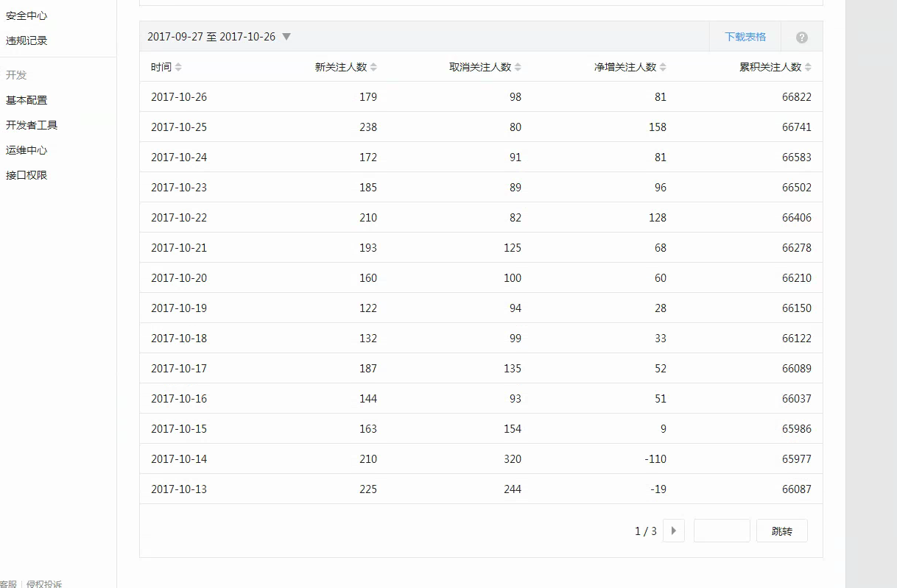Screen dimensions: 897x588
Task: Sort by 新关注人数 column arrows
Action: click(x=373, y=67)
